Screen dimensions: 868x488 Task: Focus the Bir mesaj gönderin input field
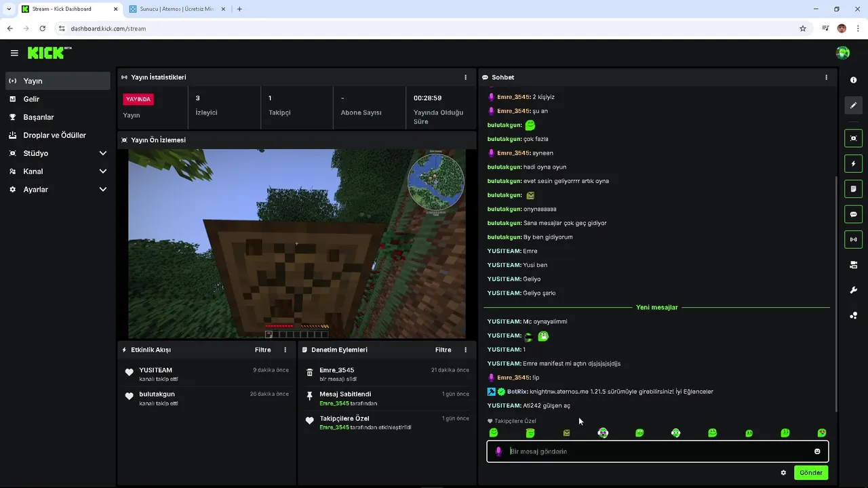click(657, 451)
